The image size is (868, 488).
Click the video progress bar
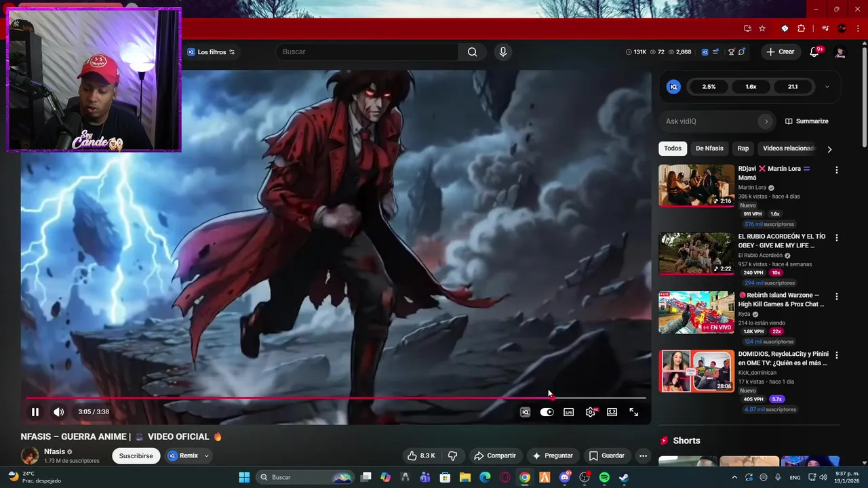[x=336, y=398]
